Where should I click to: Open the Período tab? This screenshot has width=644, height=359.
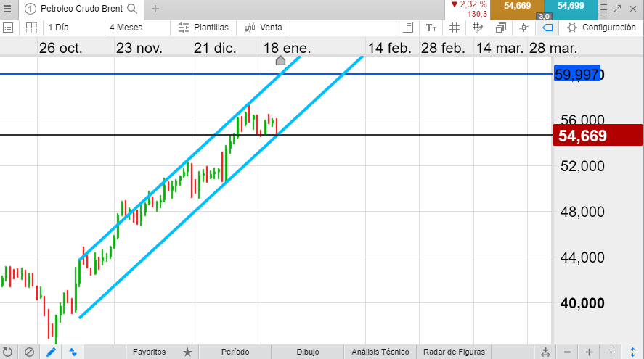coord(235,352)
